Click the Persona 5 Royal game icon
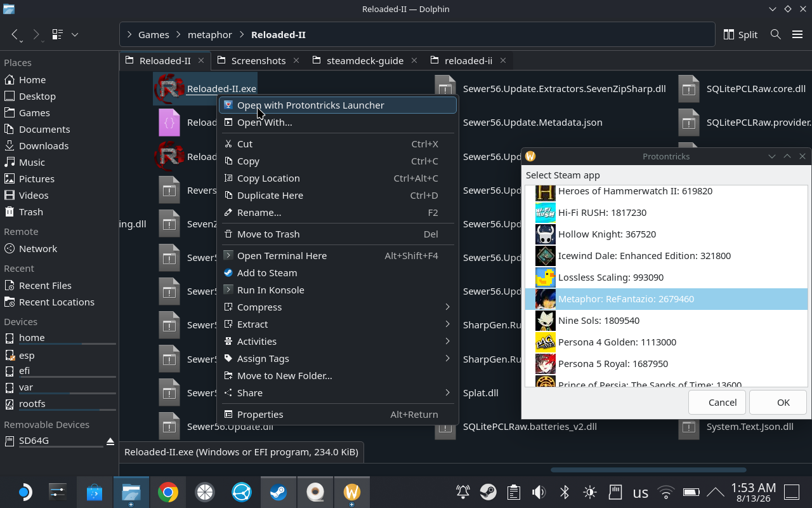 pyautogui.click(x=546, y=363)
